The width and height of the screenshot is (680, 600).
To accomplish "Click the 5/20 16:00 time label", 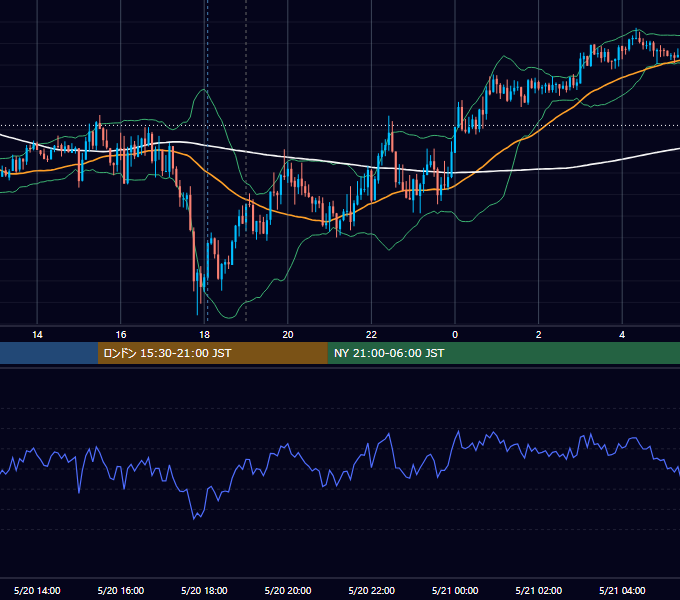I will click(121, 590).
